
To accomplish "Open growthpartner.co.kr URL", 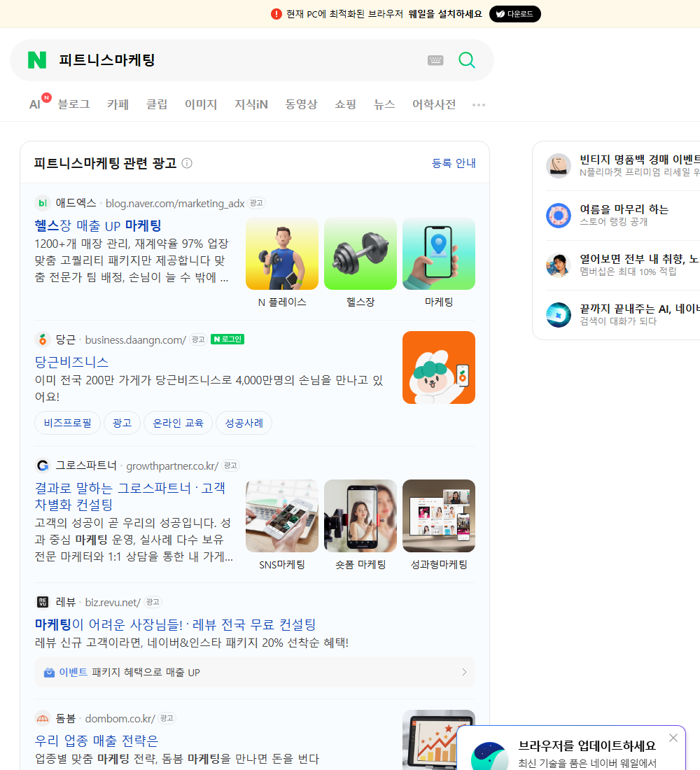I will click(x=172, y=466).
